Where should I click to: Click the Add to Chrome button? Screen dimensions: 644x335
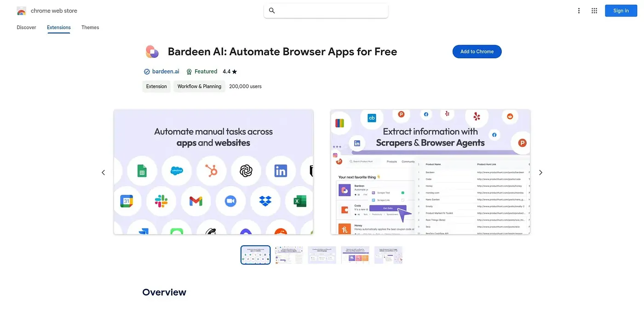click(477, 51)
